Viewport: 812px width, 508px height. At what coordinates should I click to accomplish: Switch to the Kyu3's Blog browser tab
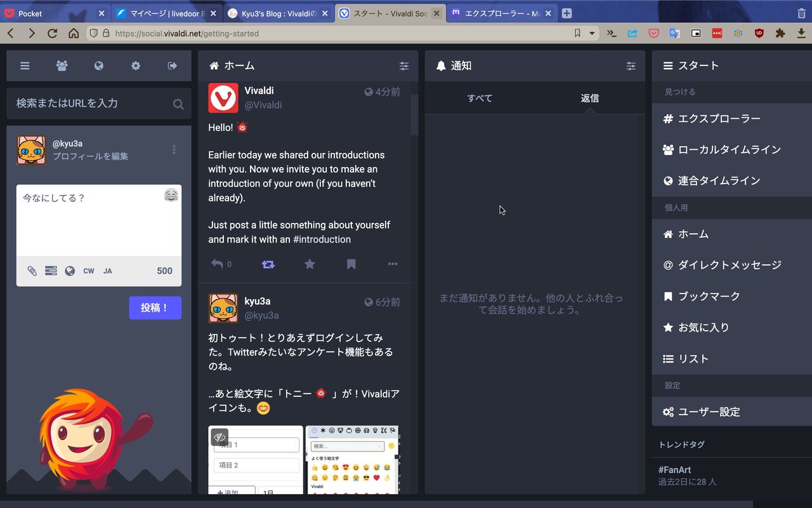[279, 13]
